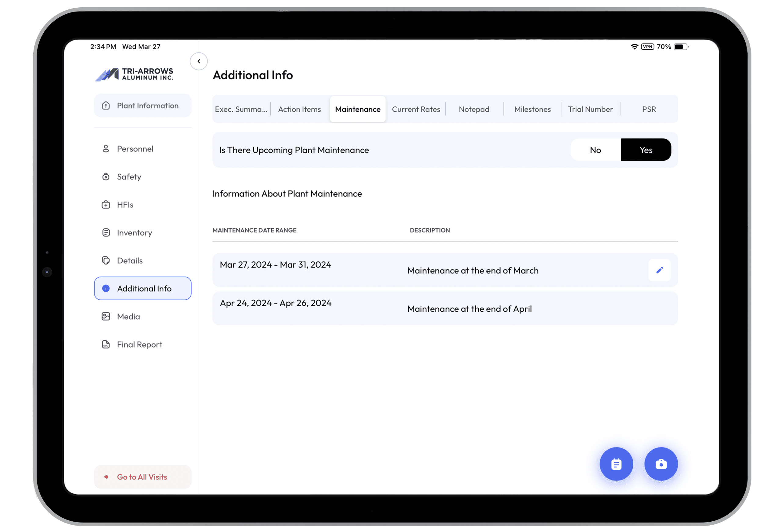
Task: Enable the Yes maintenance toggle
Action: [x=646, y=149]
